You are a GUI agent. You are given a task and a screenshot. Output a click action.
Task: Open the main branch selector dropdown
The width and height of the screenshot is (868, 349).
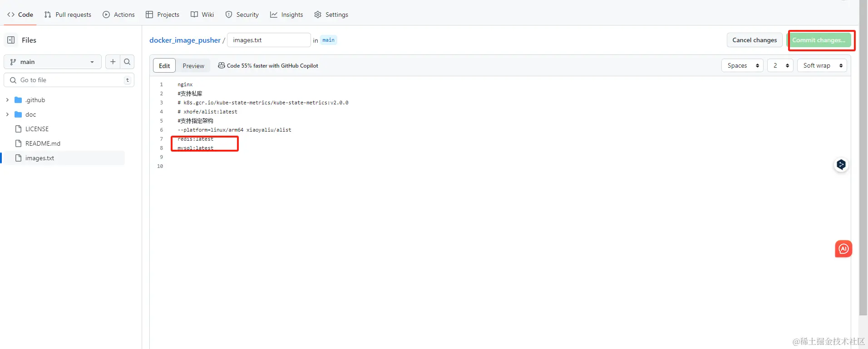52,62
